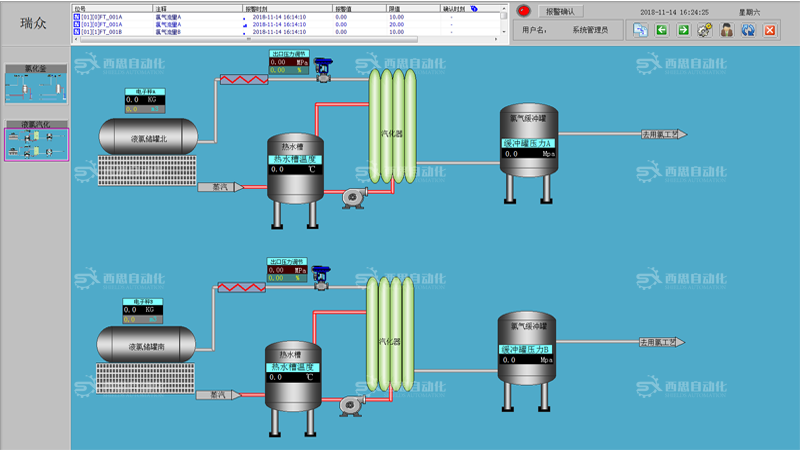Screen dimensions: 800x450
Task: Sort alarm list by 限值 column header
Action: (413, 9)
